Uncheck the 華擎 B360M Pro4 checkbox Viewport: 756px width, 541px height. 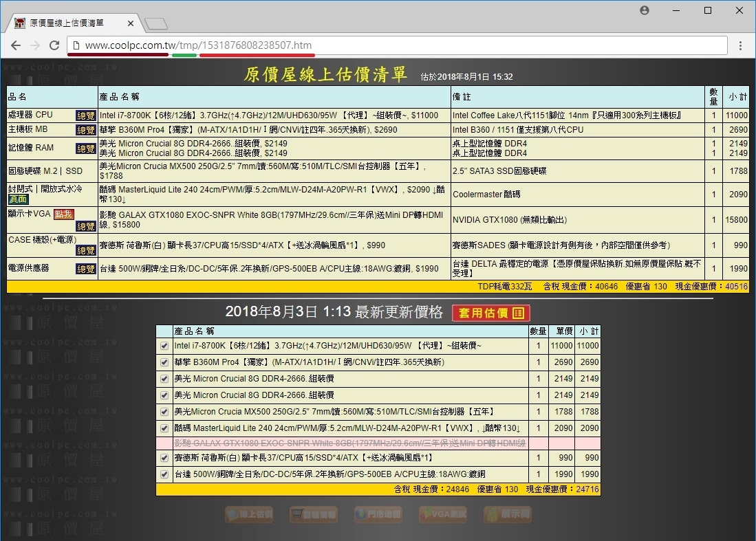pyautogui.click(x=164, y=362)
